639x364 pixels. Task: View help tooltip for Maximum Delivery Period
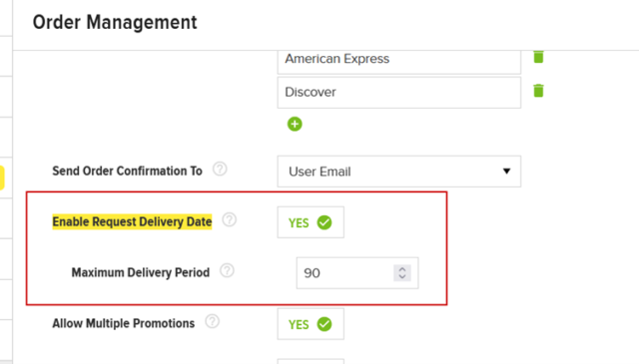click(227, 270)
